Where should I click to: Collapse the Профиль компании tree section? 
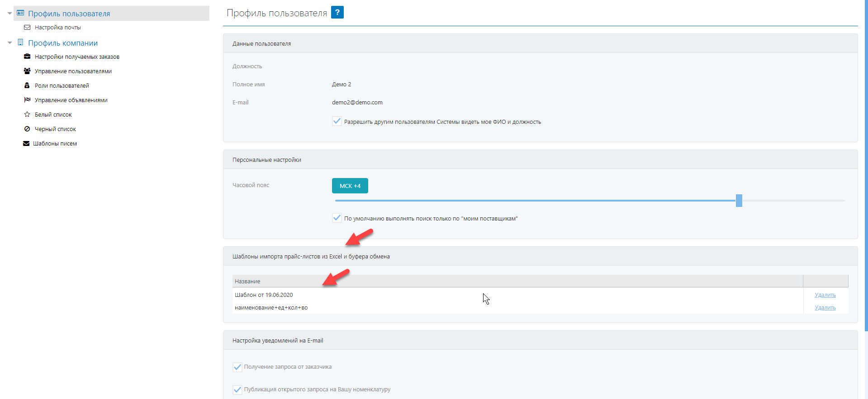coord(9,43)
